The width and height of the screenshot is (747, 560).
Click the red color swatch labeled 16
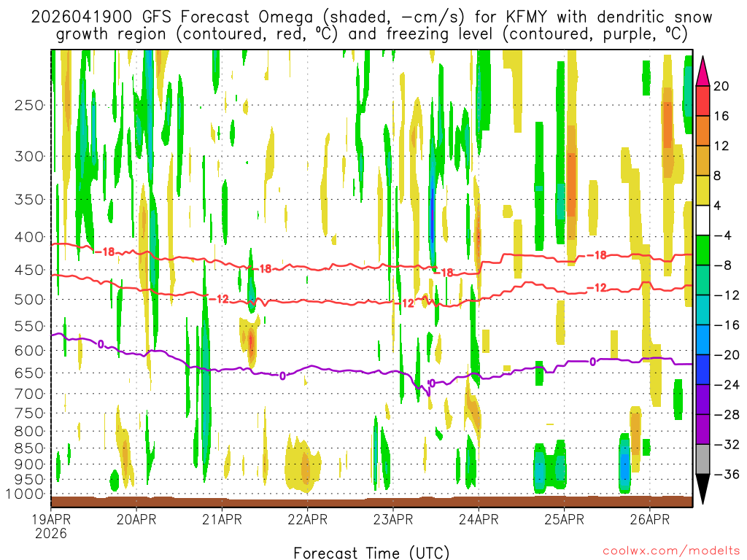tap(703, 101)
